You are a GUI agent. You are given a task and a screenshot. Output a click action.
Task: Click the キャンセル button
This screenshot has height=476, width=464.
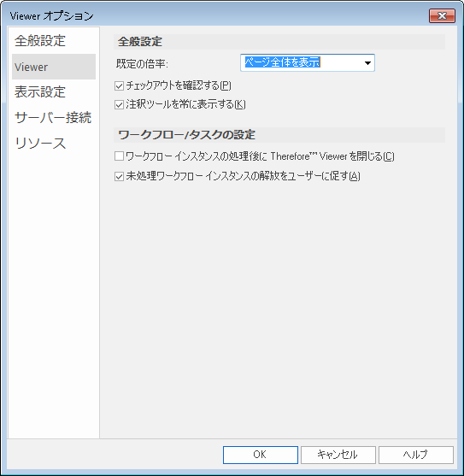338,455
